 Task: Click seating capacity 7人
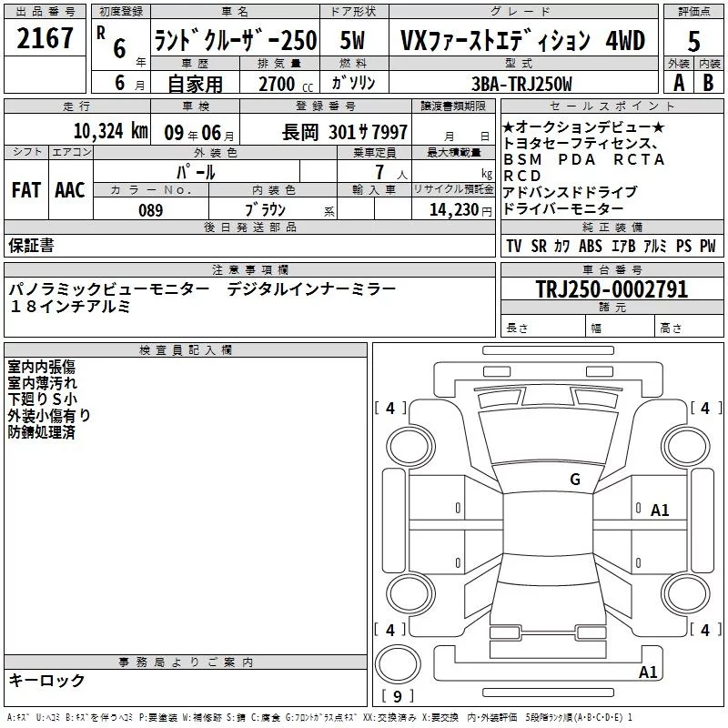pyautogui.click(x=391, y=172)
